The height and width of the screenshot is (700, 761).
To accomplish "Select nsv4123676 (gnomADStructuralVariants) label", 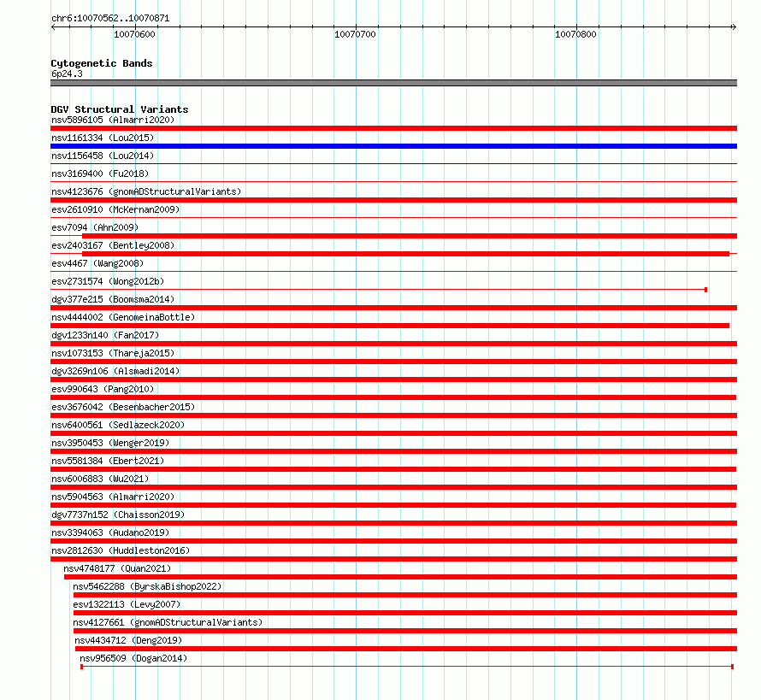I will pyautogui.click(x=146, y=191).
